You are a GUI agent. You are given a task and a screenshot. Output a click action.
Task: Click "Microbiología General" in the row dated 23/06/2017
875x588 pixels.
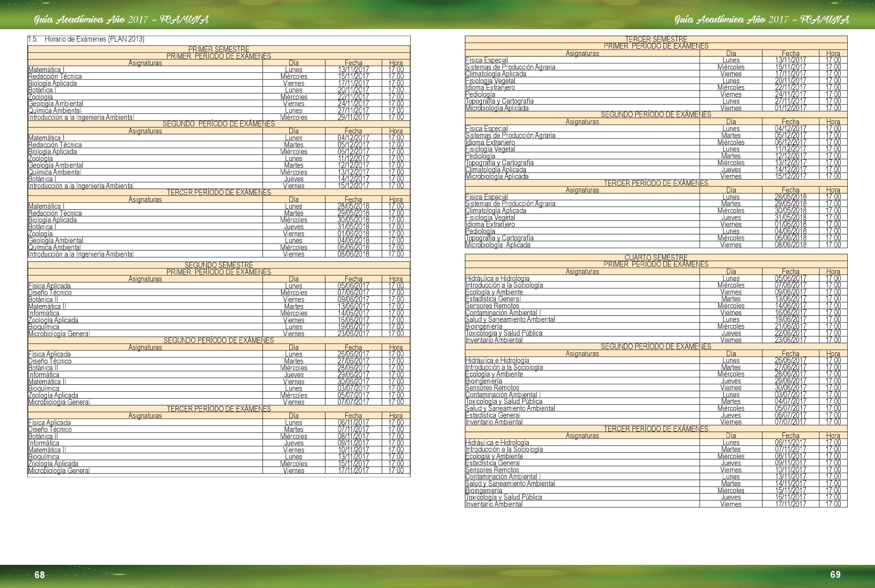coord(59,334)
